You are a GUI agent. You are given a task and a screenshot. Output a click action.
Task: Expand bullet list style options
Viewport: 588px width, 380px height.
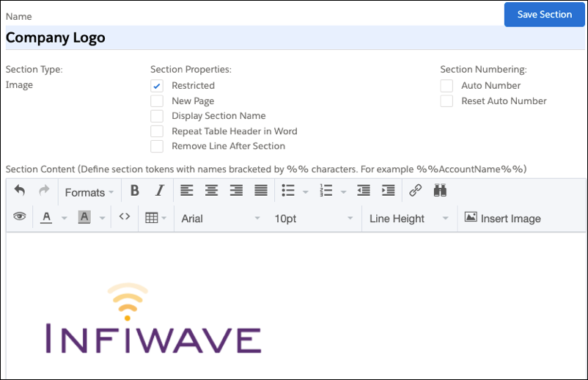pyautogui.click(x=306, y=192)
